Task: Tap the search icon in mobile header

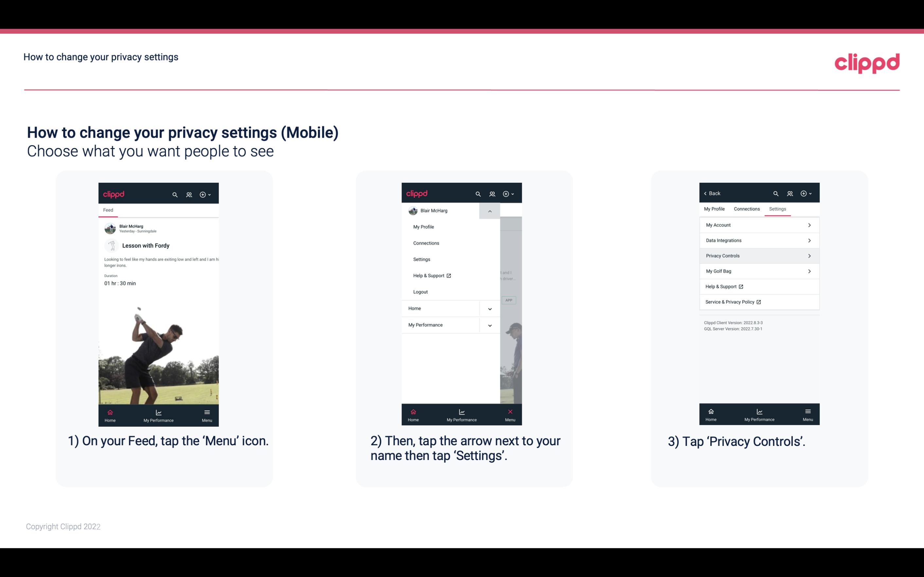Action: click(176, 194)
